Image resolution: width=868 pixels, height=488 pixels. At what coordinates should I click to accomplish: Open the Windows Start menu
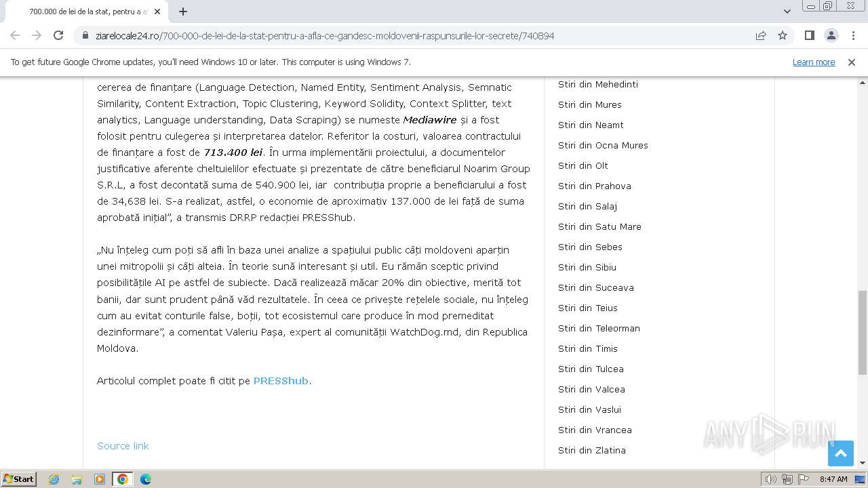click(x=18, y=479)
